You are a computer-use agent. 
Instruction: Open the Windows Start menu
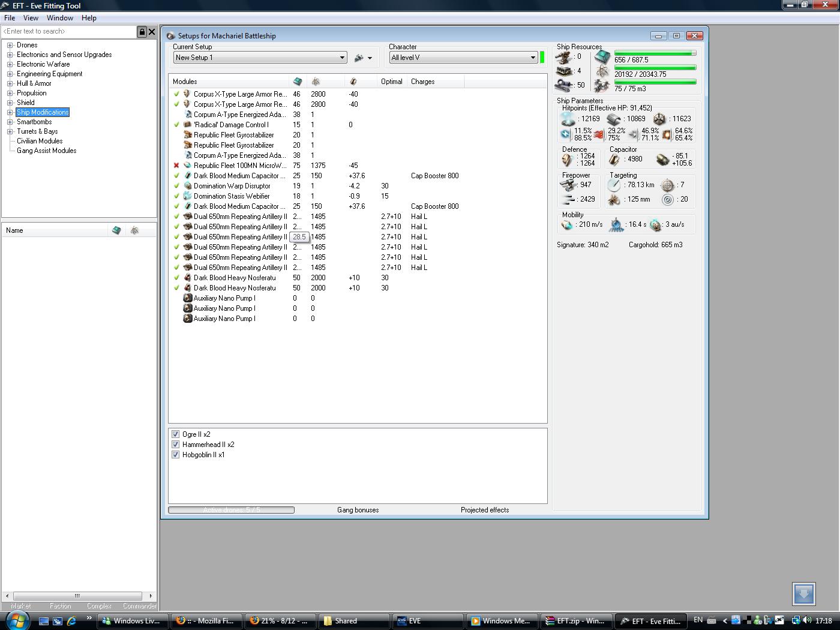17,620
